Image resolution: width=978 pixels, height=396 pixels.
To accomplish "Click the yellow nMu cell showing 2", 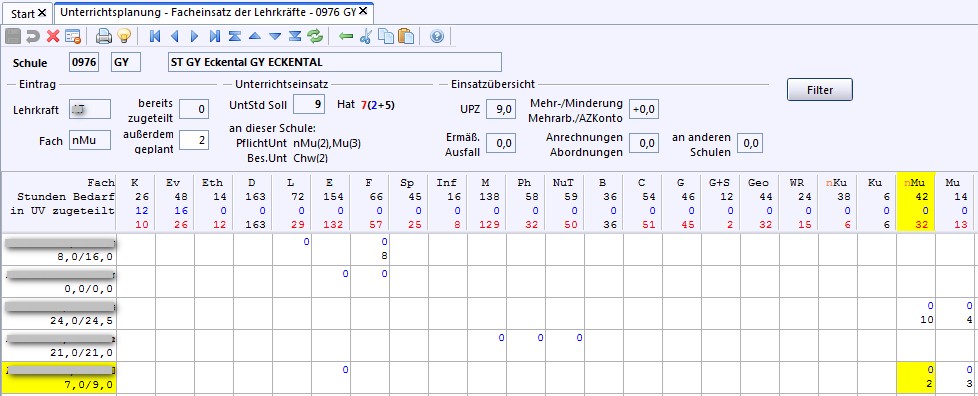I will [916, 378].
